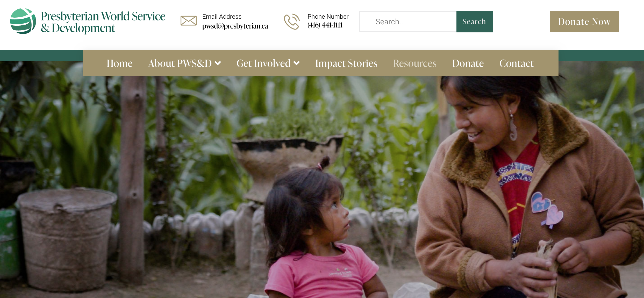Focus the Search text field
Viewport: 644px width, 298px height.
tap(408, 22)
